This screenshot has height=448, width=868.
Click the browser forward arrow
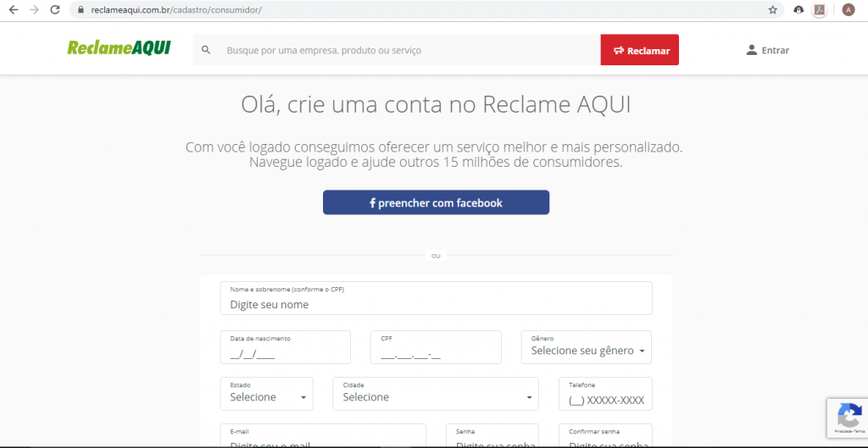point(34,10)
